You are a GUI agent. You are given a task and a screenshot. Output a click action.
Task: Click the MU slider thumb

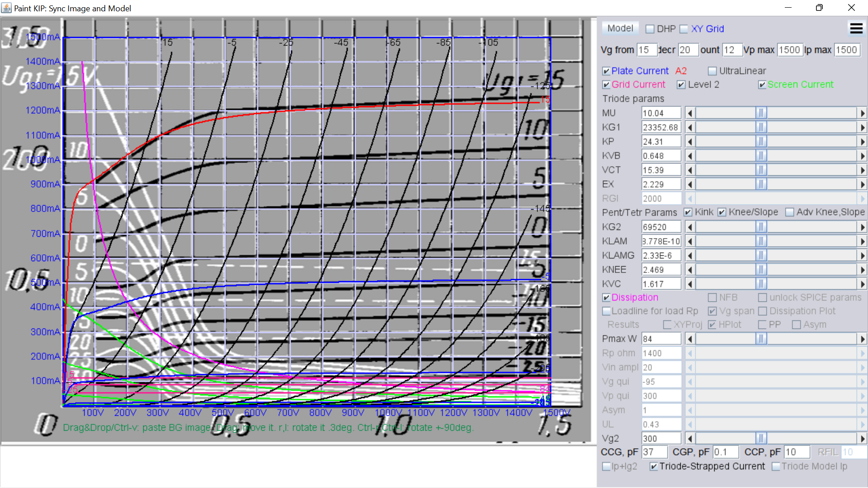[761, 113]
